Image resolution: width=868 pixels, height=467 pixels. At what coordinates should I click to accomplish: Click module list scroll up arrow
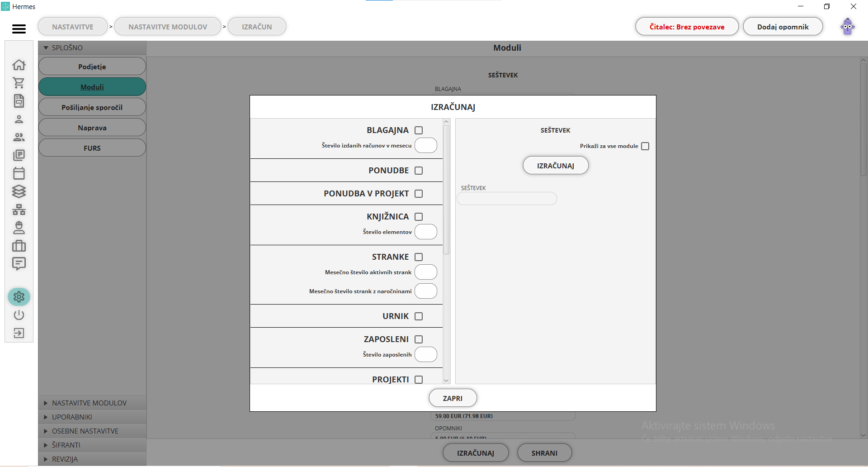(446, 122)
